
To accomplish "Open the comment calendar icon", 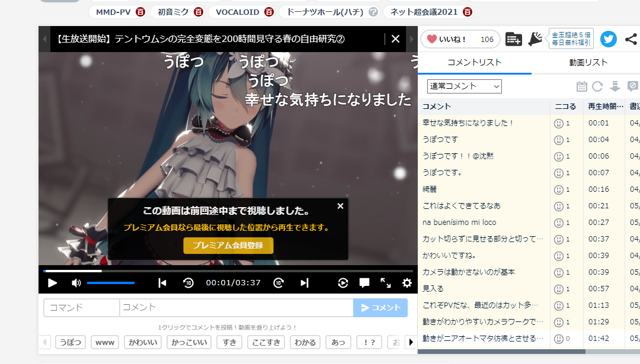I will pyautogui.click(x=582, y=86).
